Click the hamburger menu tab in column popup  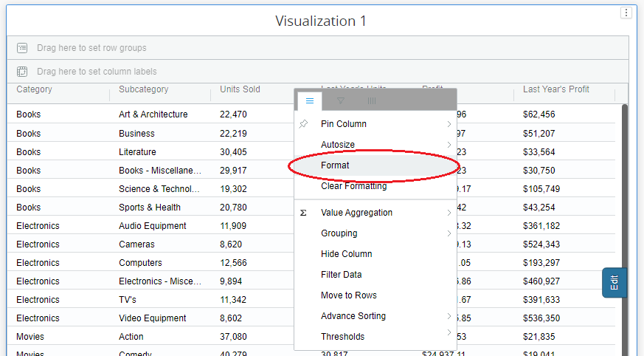pyautogui.click(x=310, y=100)
